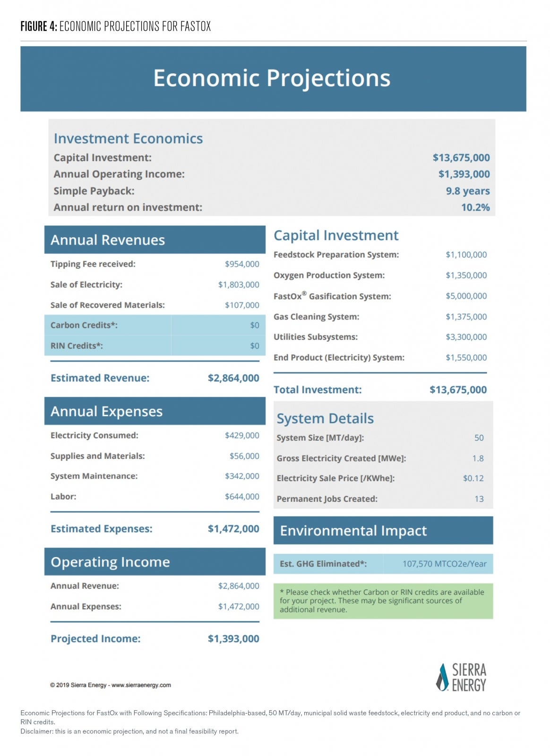Image resolution: width=550 pixels, height=756 pixels.
Task: Select the 'Estimated Expenses:' total label
Action: (x=102, y=529)
